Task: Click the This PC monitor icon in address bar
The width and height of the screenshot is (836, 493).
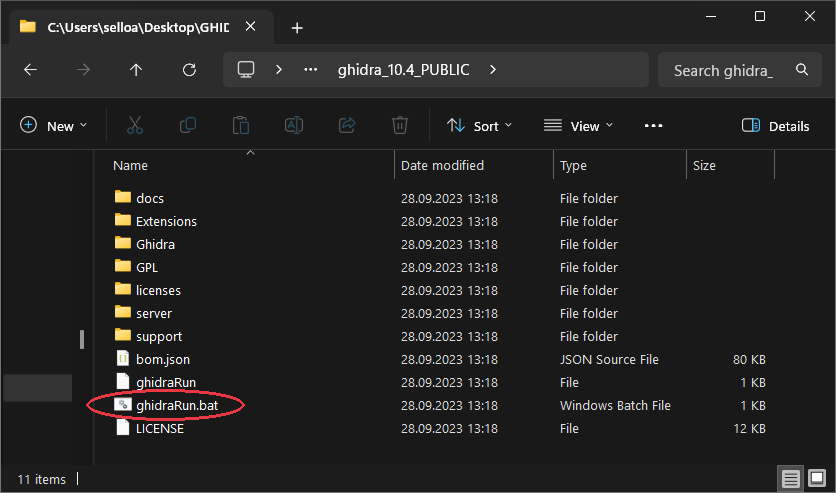Action: point(246,70)
